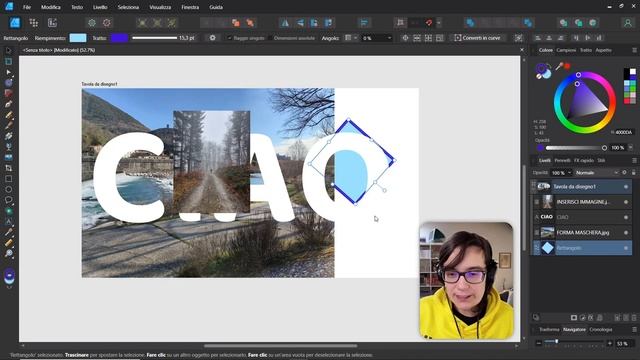
Task: Expand the snapping options dropdown arrow
Action: 439,23
